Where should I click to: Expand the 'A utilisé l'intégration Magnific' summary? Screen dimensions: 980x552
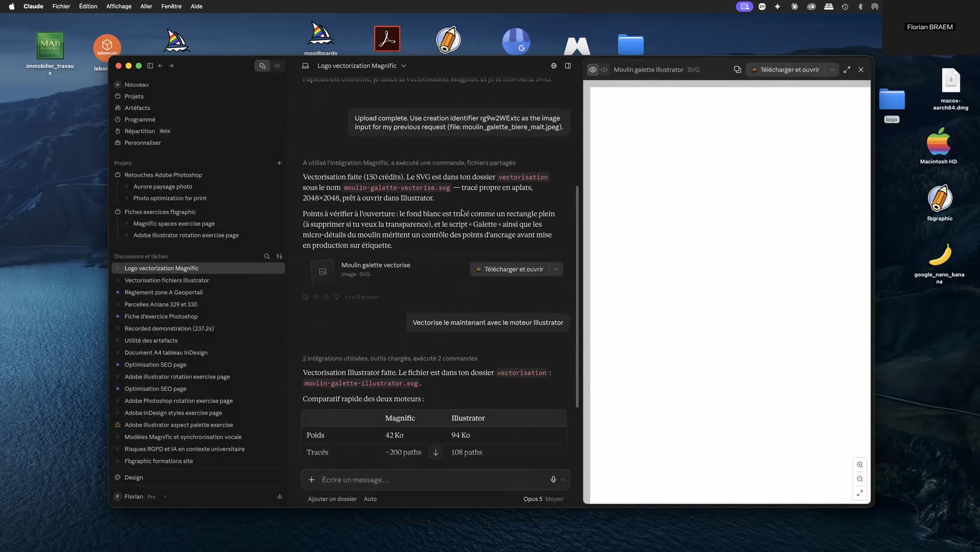[x=409, y=163]
